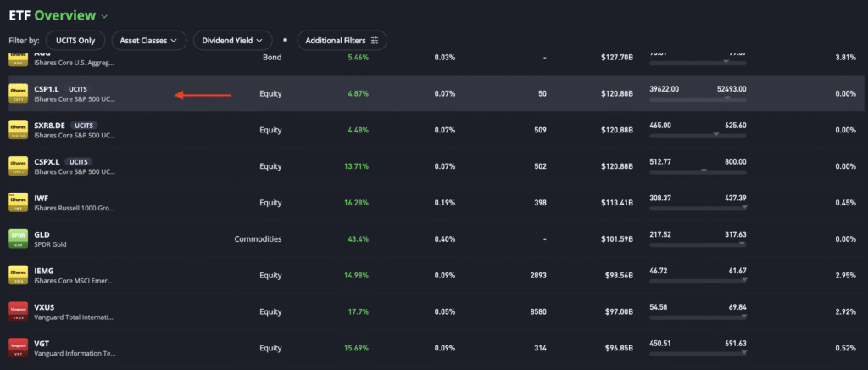868x370 pixels.
Task: Open Additional Filters panel
Action: tap(342, 41)
